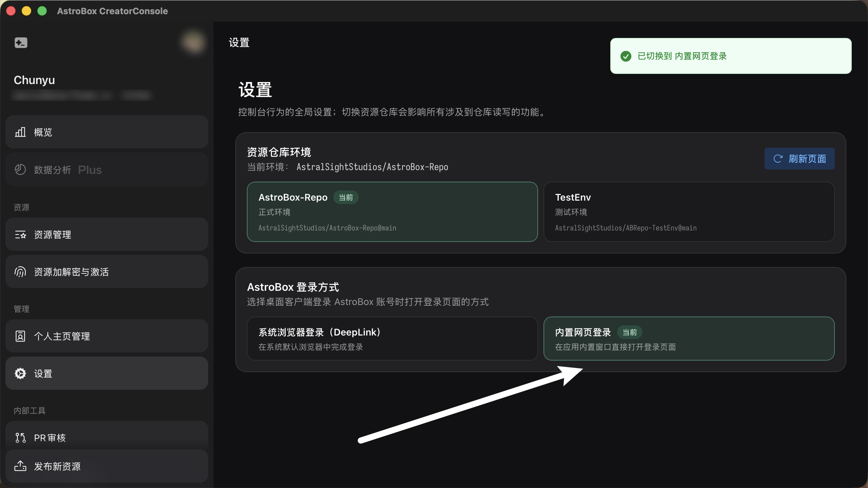Screen dimensions: 868x488
Task: Click the overview bar chart icon
Action: [20, 132]
